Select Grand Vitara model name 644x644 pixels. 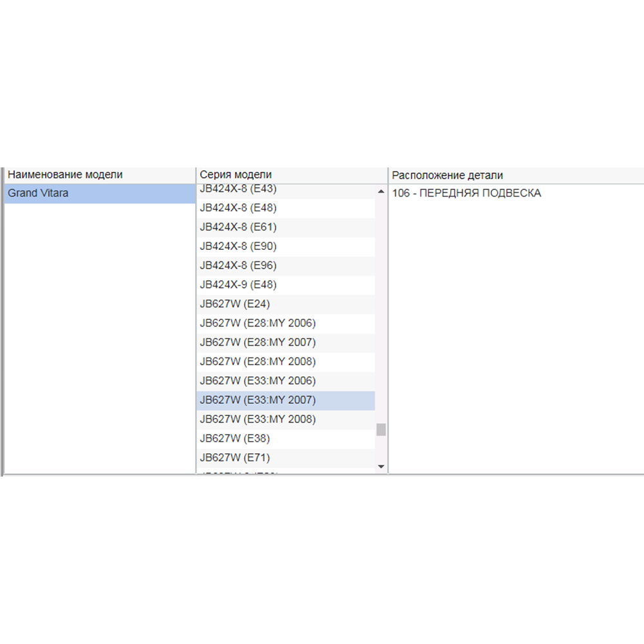(38, 193)
